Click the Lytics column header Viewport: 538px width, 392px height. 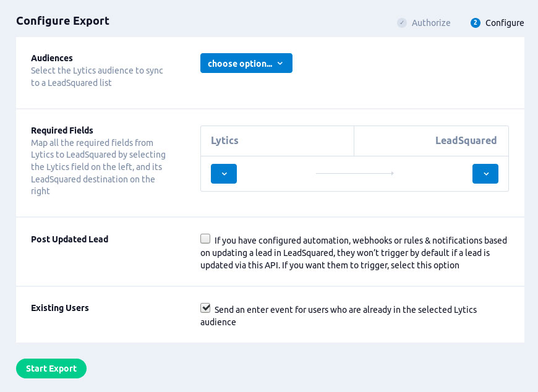224,140
